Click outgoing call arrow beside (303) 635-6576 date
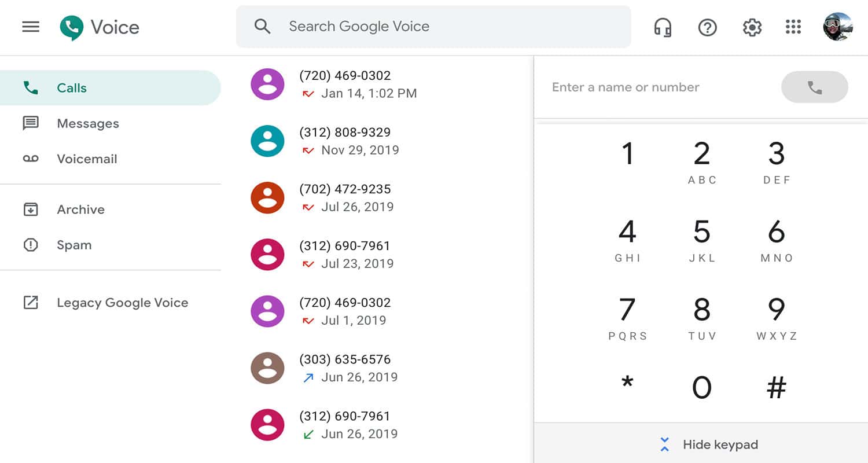 (308, 377)
